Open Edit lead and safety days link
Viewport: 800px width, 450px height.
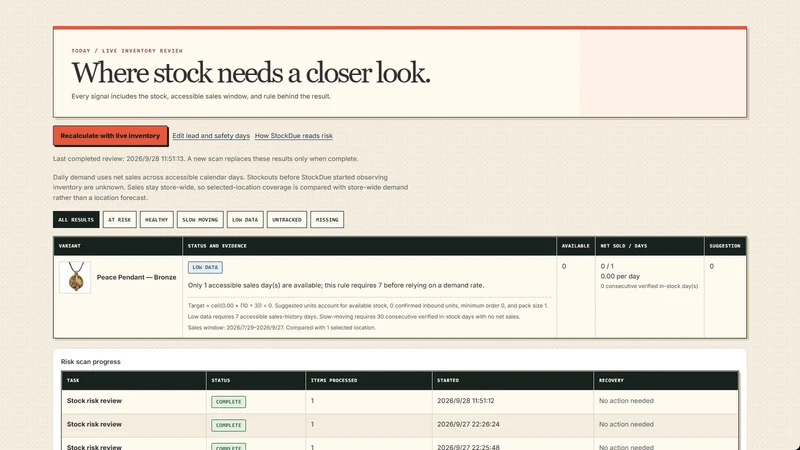pos(211,136)
